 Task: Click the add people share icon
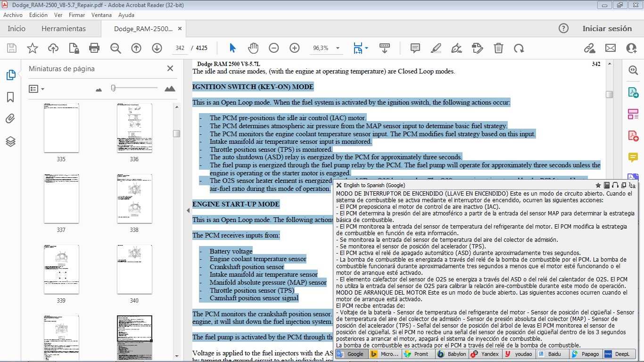pyautogui.click(x=631, y=48)
